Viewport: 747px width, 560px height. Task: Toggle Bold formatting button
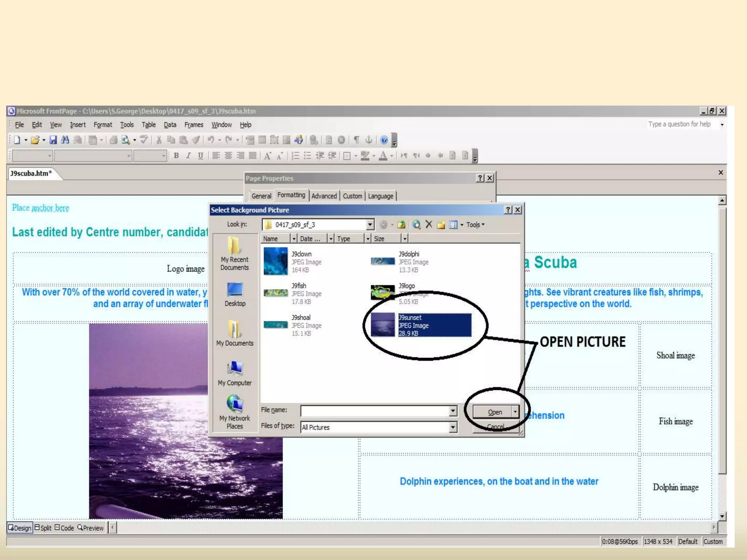pos(176,156)
